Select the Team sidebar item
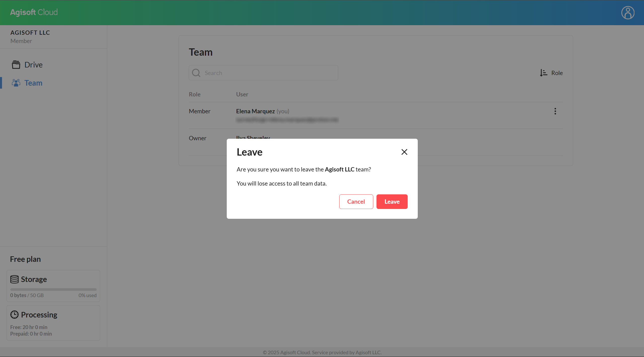The width and height of the screenshot is (644, 357). [x=33, y=83]
